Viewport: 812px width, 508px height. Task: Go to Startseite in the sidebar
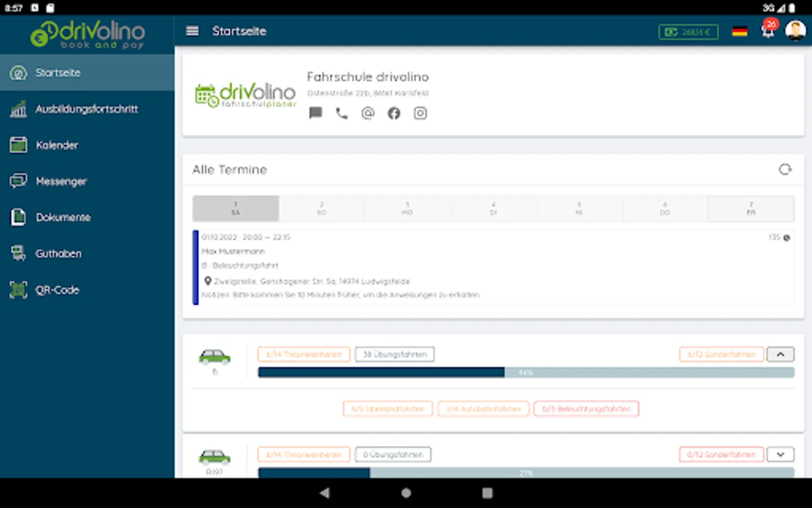pos(87,73)
